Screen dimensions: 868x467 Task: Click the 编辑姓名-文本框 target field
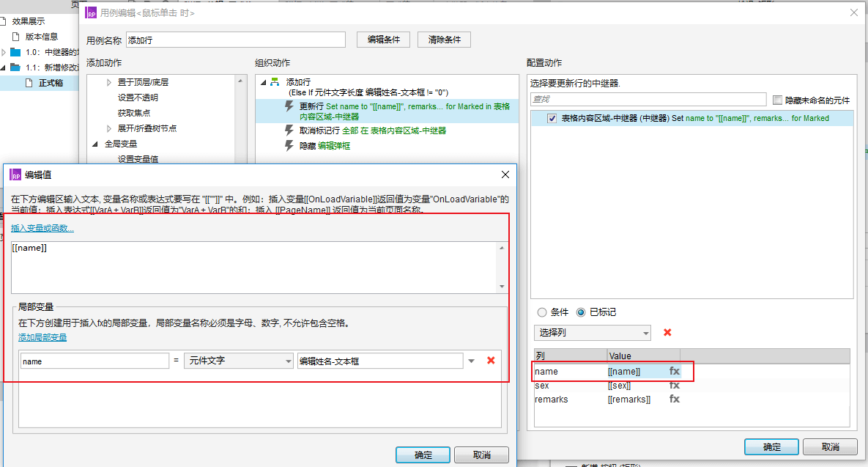tap(380, 361)
